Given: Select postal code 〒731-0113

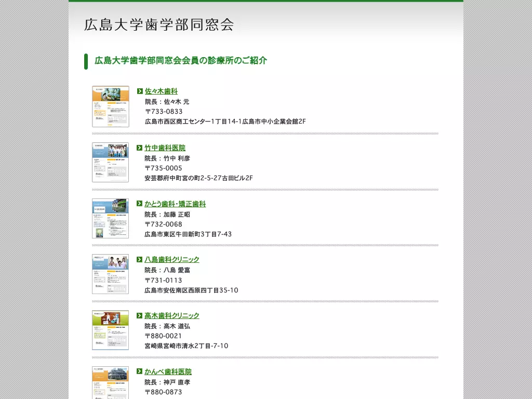Looking at the screenshot, I should pos(163,280).
